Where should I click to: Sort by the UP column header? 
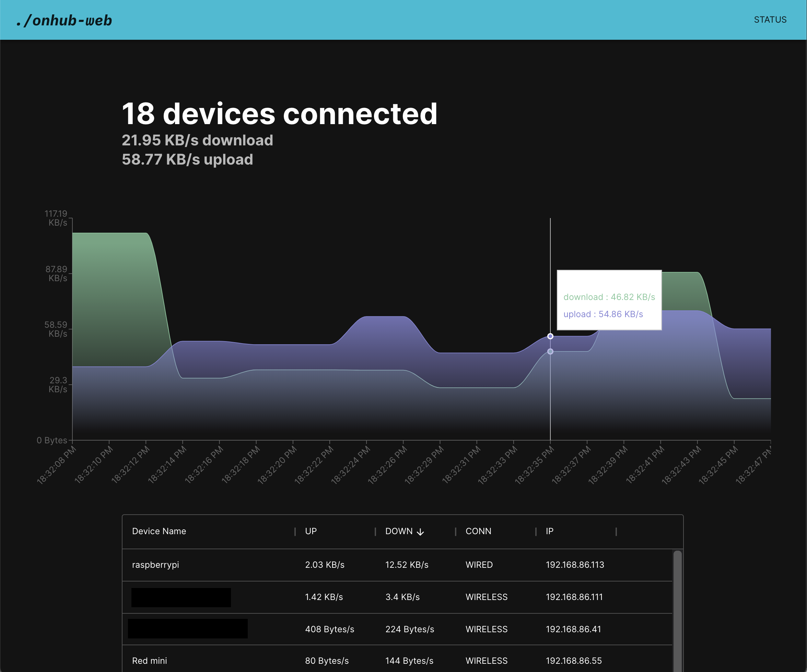point(311,531)
